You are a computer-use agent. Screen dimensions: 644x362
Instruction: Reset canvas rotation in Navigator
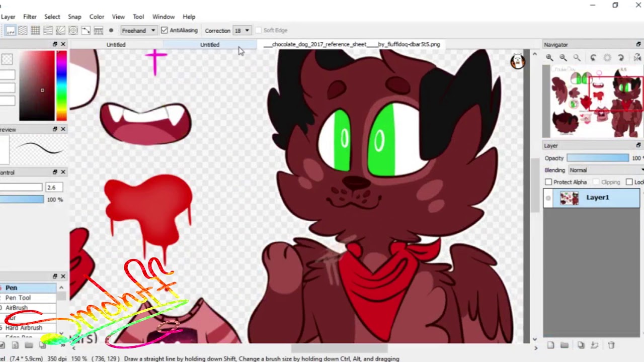607,58
